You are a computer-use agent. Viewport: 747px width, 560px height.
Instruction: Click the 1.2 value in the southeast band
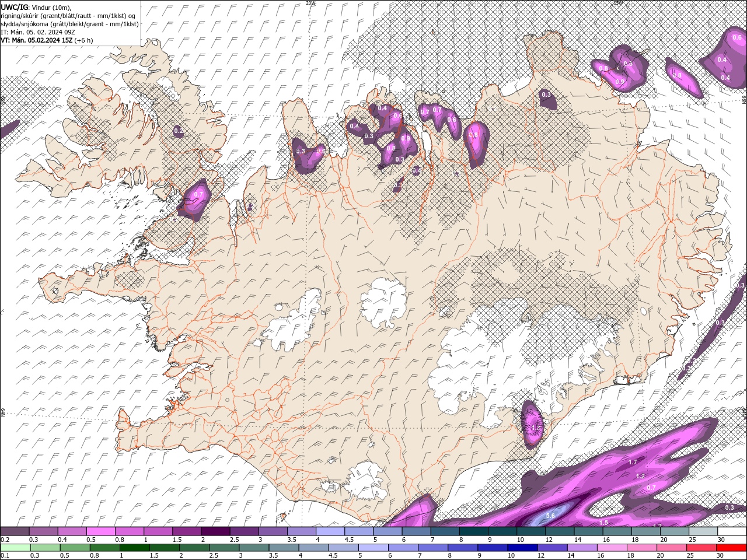pyautogui.click(x=640, y=476)
